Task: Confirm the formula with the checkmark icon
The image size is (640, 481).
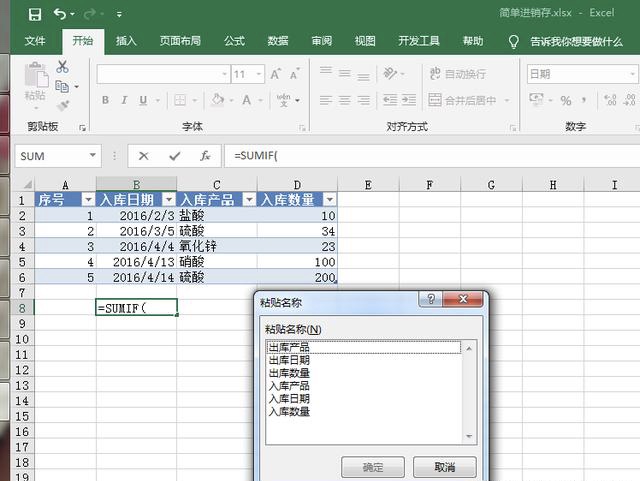Action: point(175,156)
